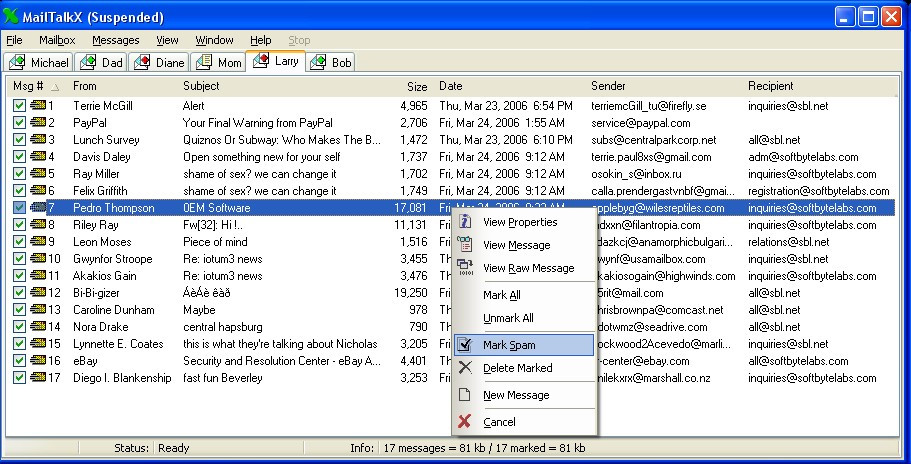Open the Window menu
This screenshot has width=911, height=464.
(214, 40)
